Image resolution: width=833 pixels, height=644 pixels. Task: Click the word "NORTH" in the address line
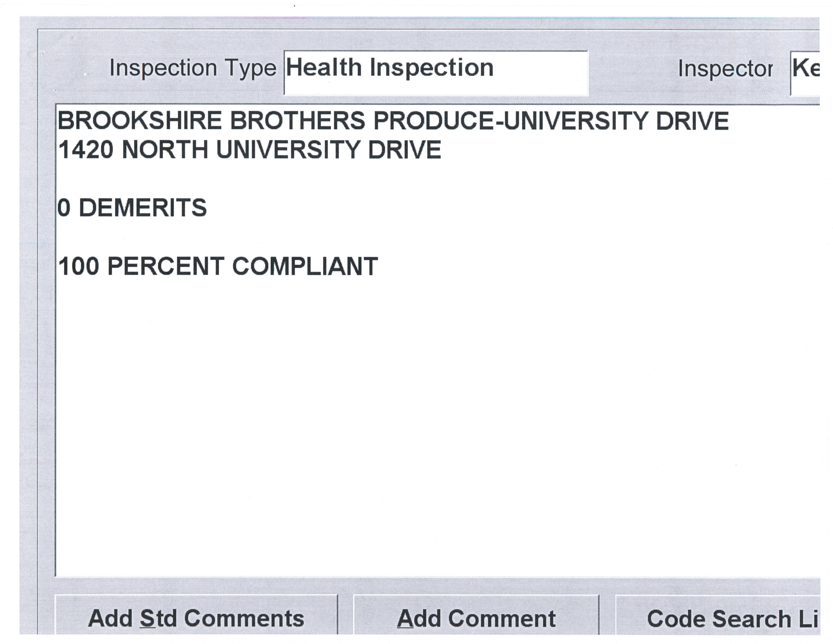tap(165, 150)
